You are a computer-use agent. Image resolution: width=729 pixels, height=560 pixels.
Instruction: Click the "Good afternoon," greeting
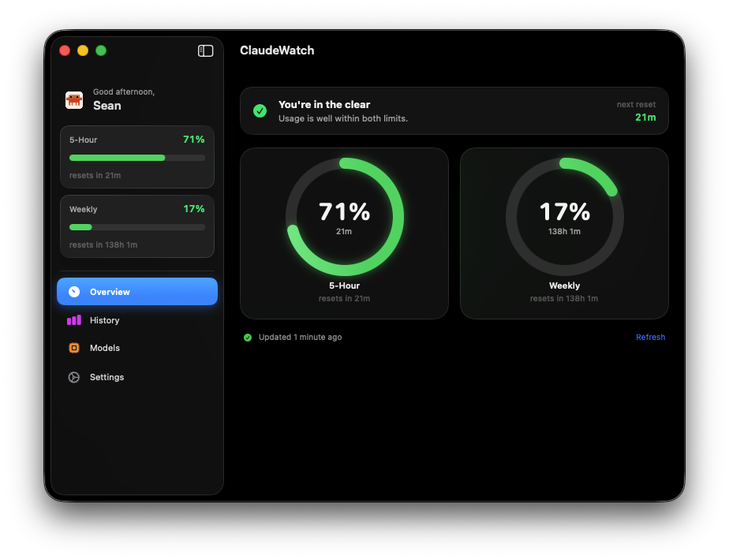click(124, 91)
